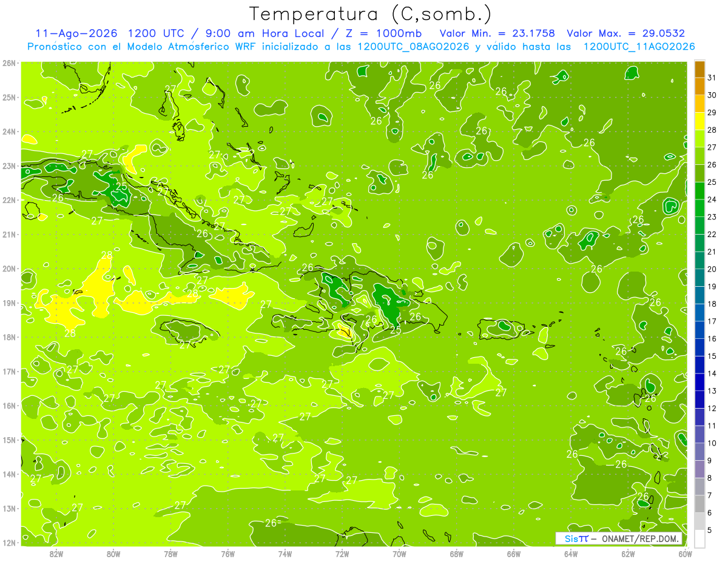Click the latitude axis label "22N"
This screenshot has width=728, height=562.
8,200
